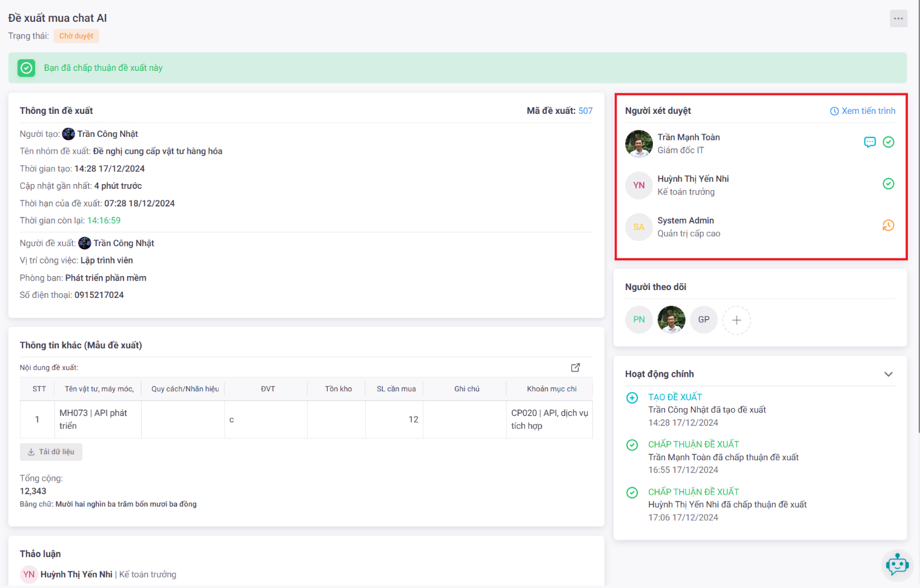Select the GP follower avatar
Image resolution: width=920 pixels, height=588 pixels.
tap(704, 320)
